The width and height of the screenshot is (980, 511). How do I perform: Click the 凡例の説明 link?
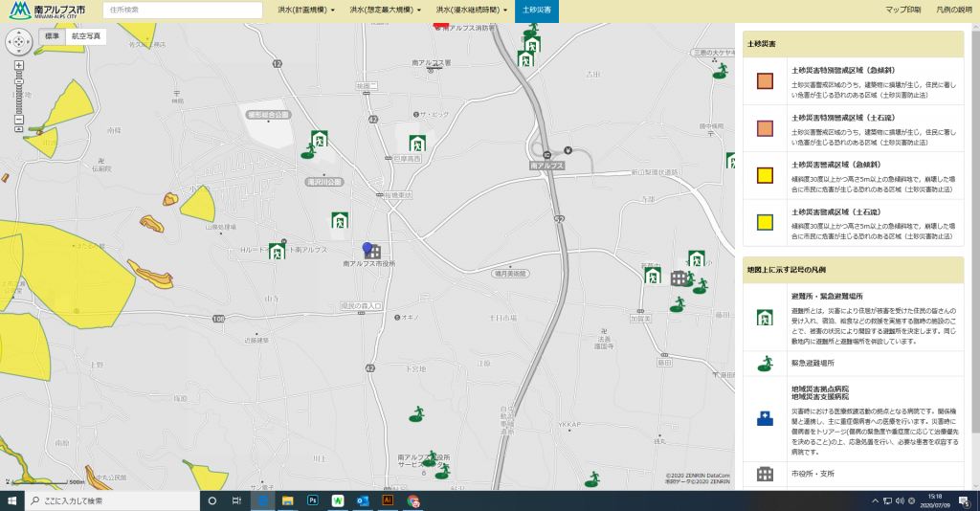[x=953, y=10]
